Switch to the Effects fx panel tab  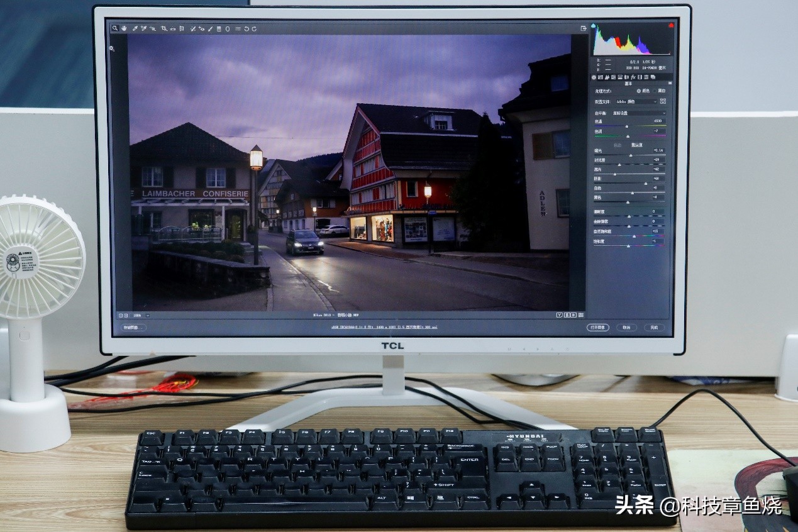click(633, 77)
